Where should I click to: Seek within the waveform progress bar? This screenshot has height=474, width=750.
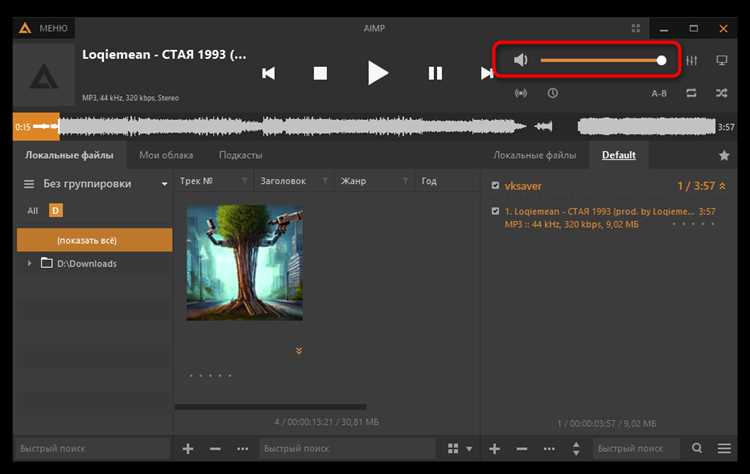pyautogui.click(x=375, y=127)
